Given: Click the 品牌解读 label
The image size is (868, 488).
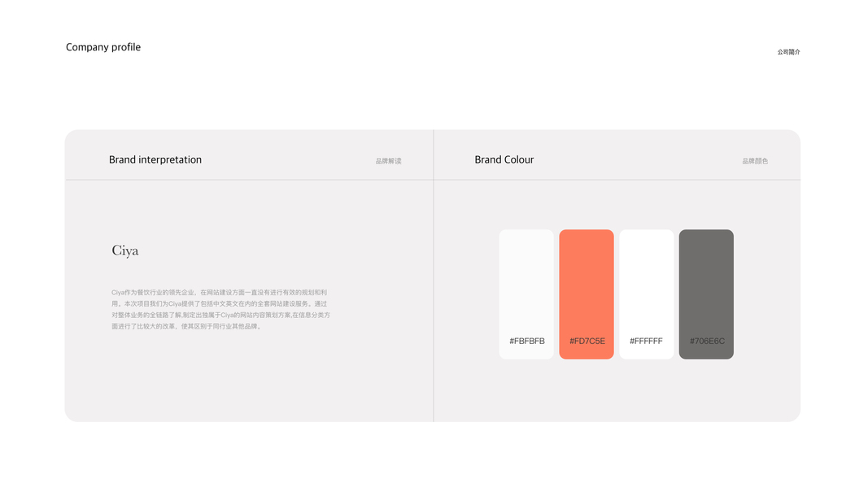Looking at the screenshot, I should click(x=389, y=161).
